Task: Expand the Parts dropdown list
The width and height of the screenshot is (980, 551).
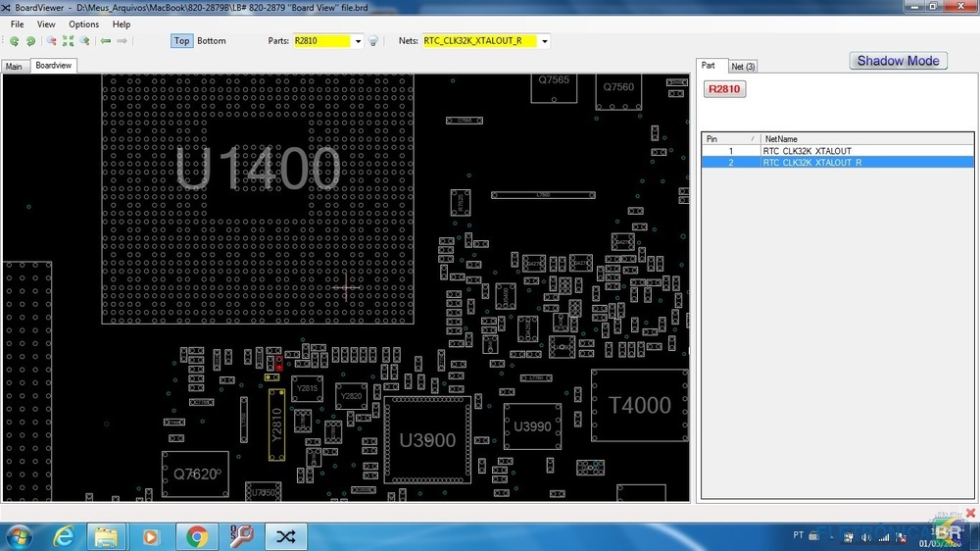Action: point(358,41)
